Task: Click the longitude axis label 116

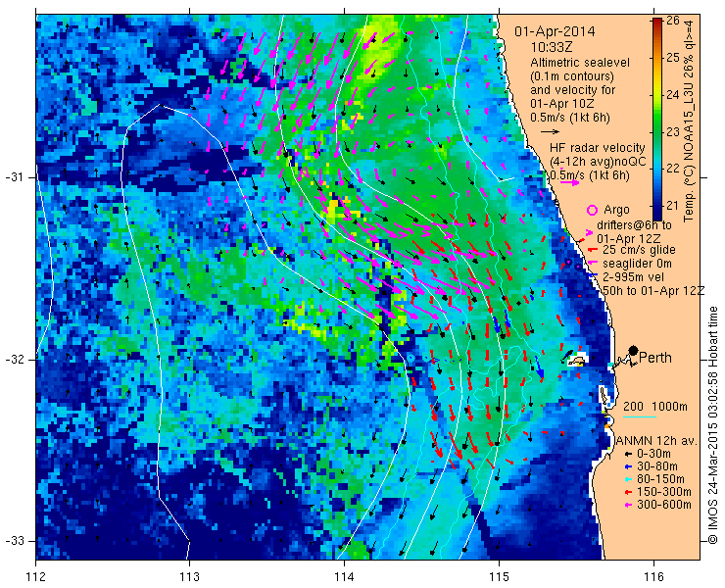Action: tap(652, 576)
